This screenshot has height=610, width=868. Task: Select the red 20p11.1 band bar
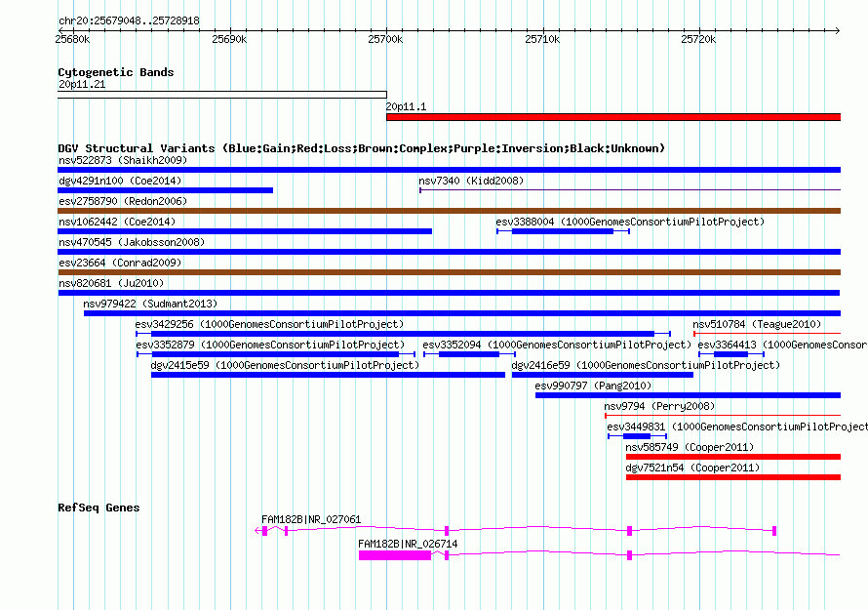pyautogui.click(x=613, y=117)
